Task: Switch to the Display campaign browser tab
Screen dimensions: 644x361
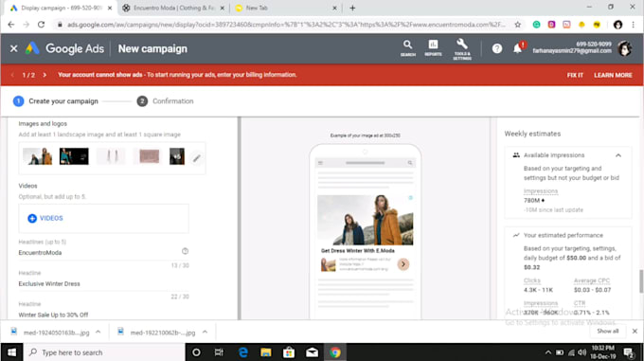Action: point(62,8)
